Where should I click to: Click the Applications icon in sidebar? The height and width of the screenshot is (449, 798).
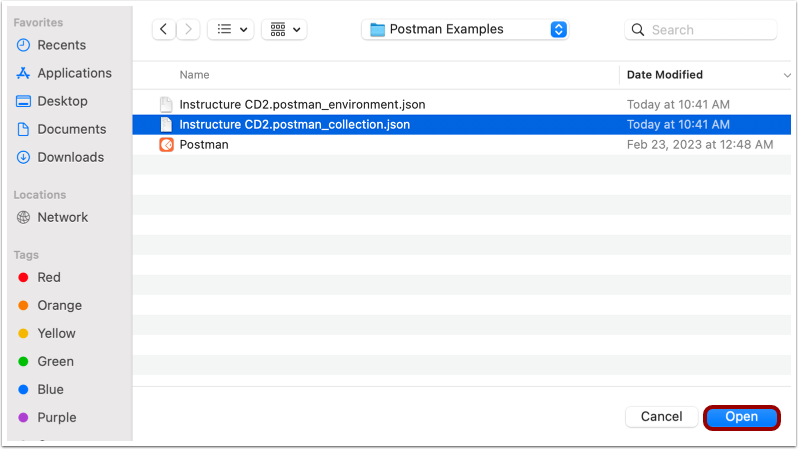pyautogui.click(x=23, y=73)
